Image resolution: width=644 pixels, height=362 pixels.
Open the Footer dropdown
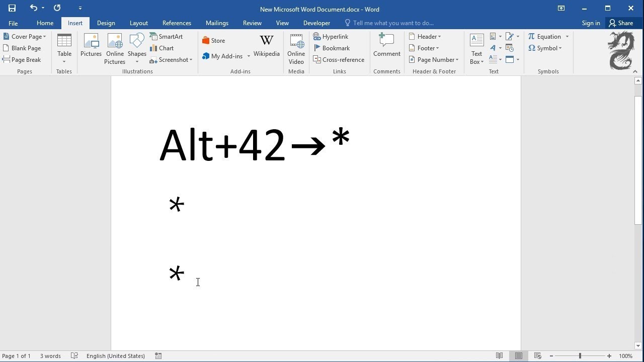click(x=424, y=48)
